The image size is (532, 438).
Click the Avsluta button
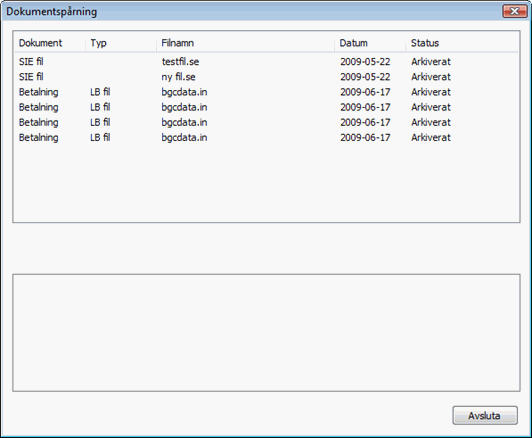(x=485, y=415)
